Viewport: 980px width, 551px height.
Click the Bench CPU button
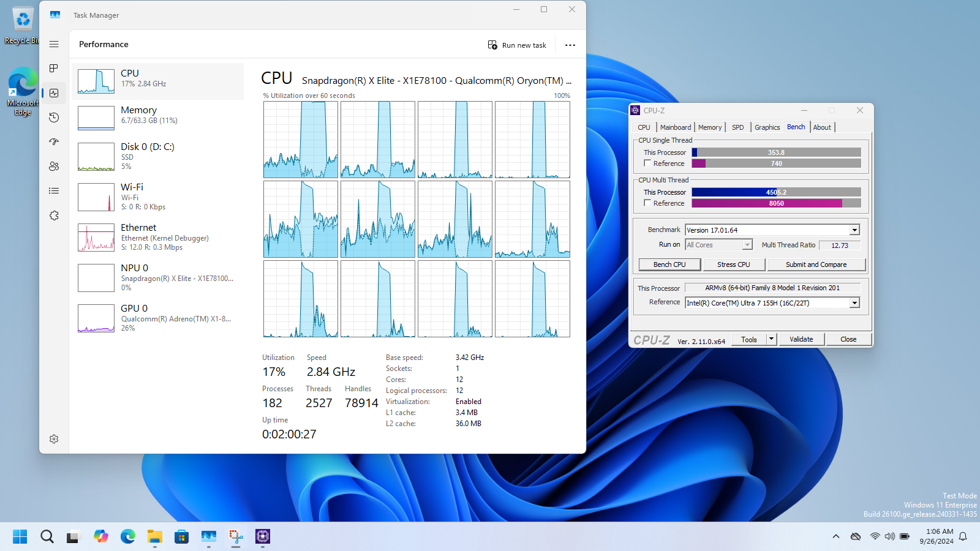pyautogui.click(x=669, y=264)
